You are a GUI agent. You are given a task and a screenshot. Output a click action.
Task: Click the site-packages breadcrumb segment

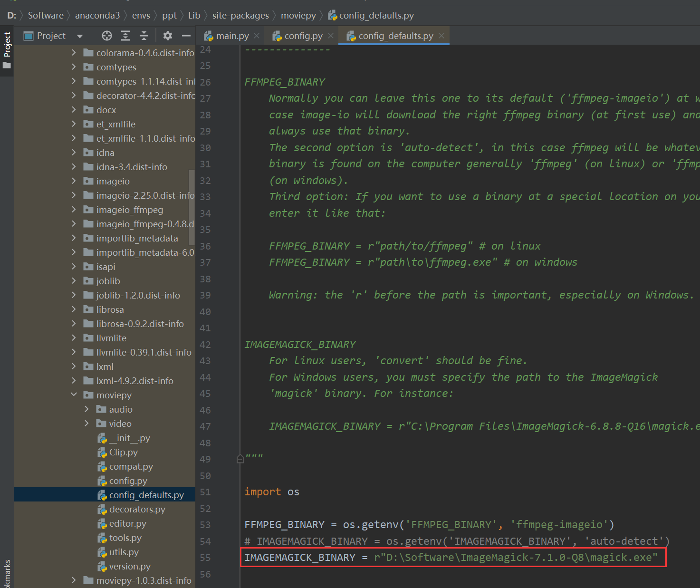tap(240, 15)
